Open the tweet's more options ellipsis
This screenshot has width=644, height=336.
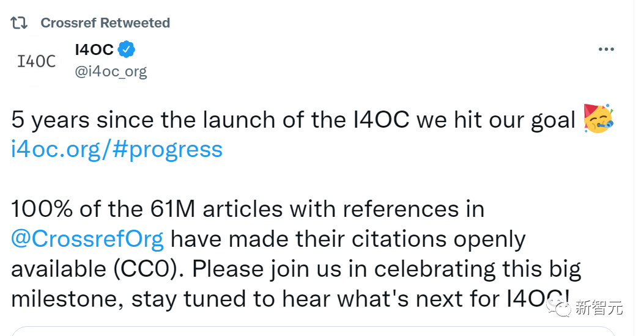click(606, 49)
